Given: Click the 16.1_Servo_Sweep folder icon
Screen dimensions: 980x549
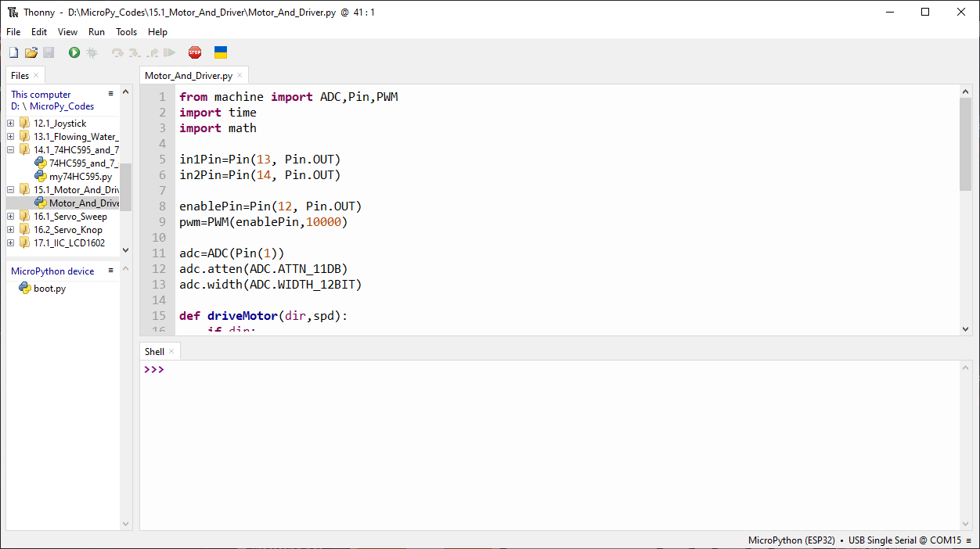Looking at the screenshot, I should pyautogui.click(x=25, y=216).
